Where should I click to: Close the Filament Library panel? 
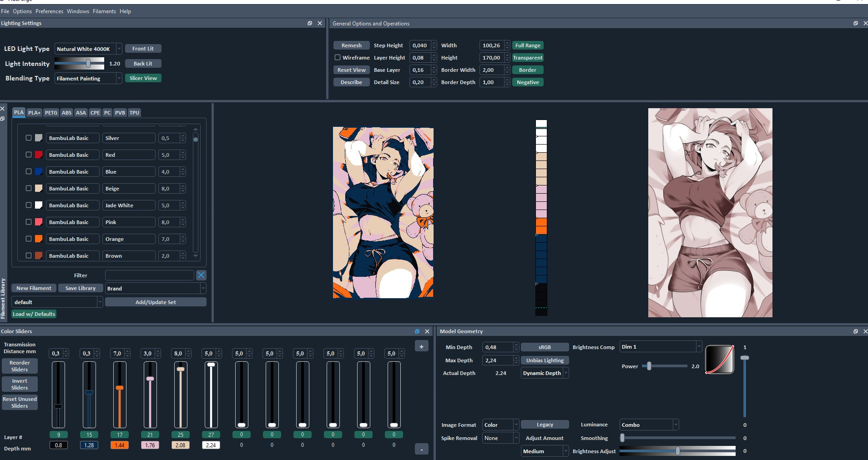pos(3,109)
